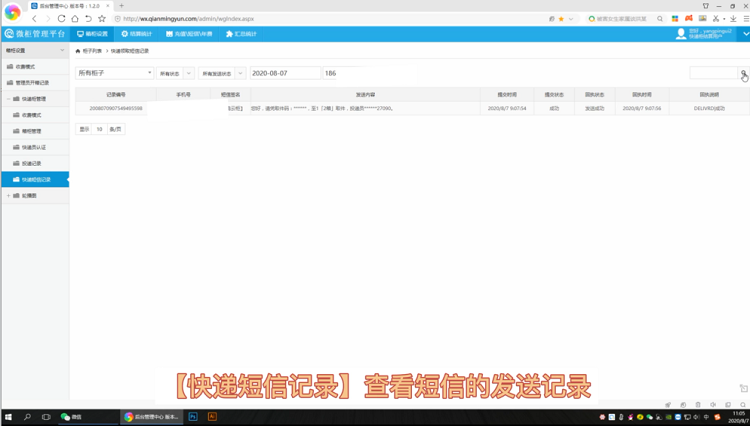Click the magnifier in browser search box
This screenshot has width=750, height=426.
click(660, 19)
